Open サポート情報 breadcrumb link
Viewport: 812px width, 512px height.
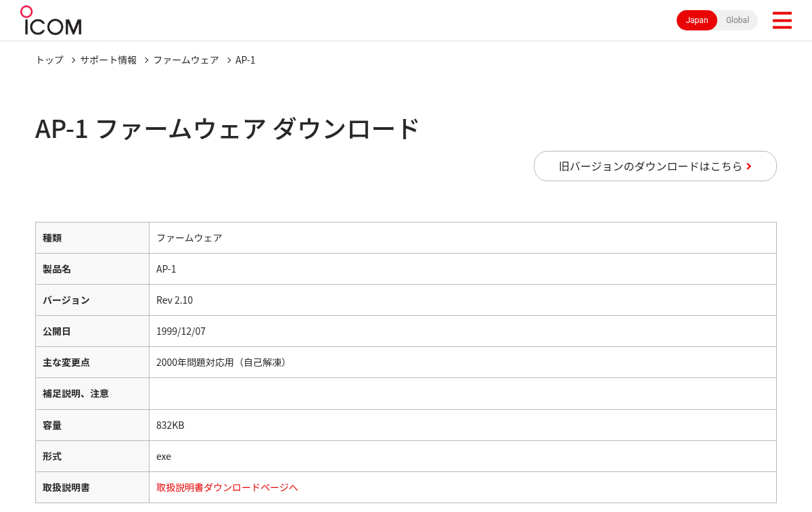click(108, 60)
